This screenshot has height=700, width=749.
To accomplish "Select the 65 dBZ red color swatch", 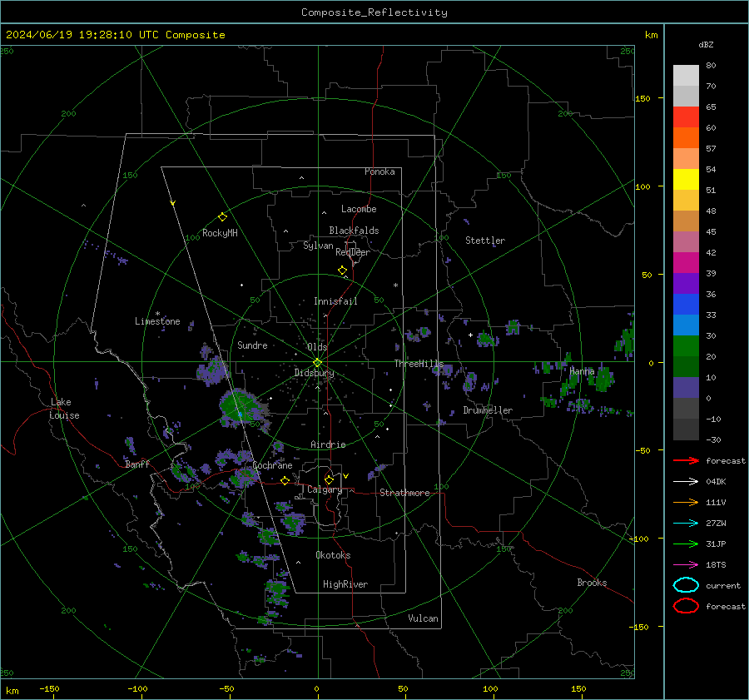I will tap(686, 117).
